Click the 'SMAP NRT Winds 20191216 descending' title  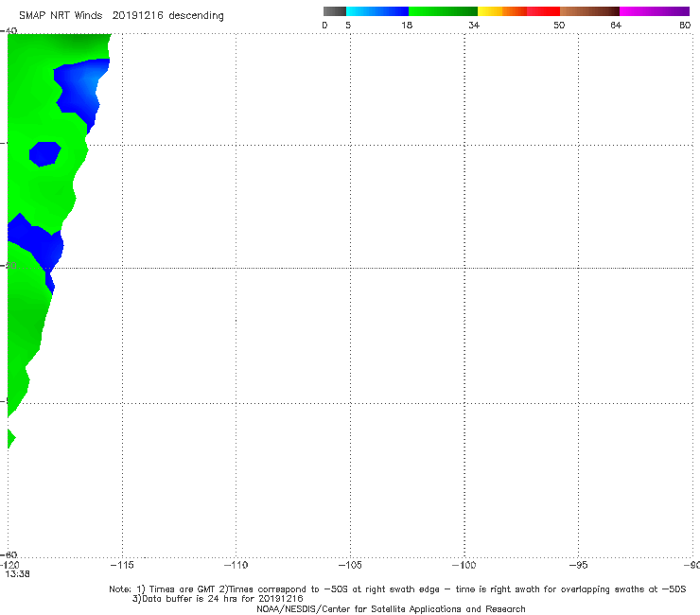[x=121, y=16]
